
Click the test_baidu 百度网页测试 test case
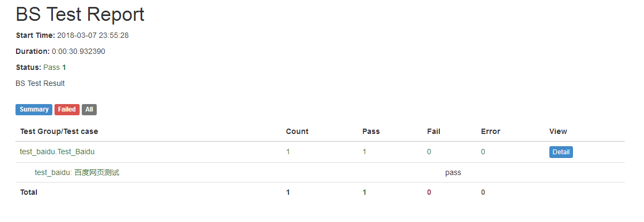point(77,172)
